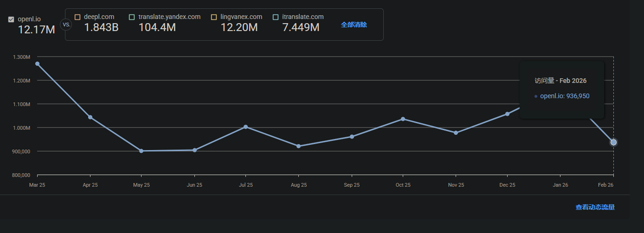This screenshot has width=644, height=233.
Task: Click the Jun 25 chart point
Action: [x=194, y=150]
